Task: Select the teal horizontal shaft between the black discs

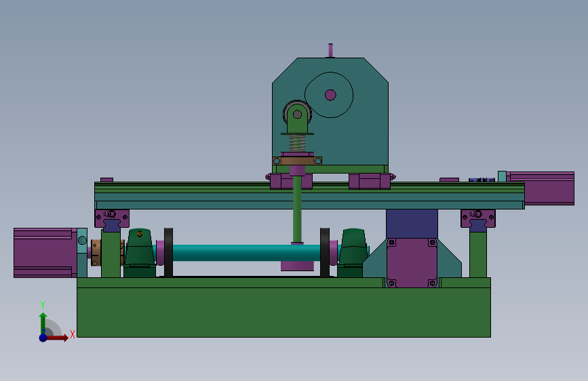Action: [246, 253]
